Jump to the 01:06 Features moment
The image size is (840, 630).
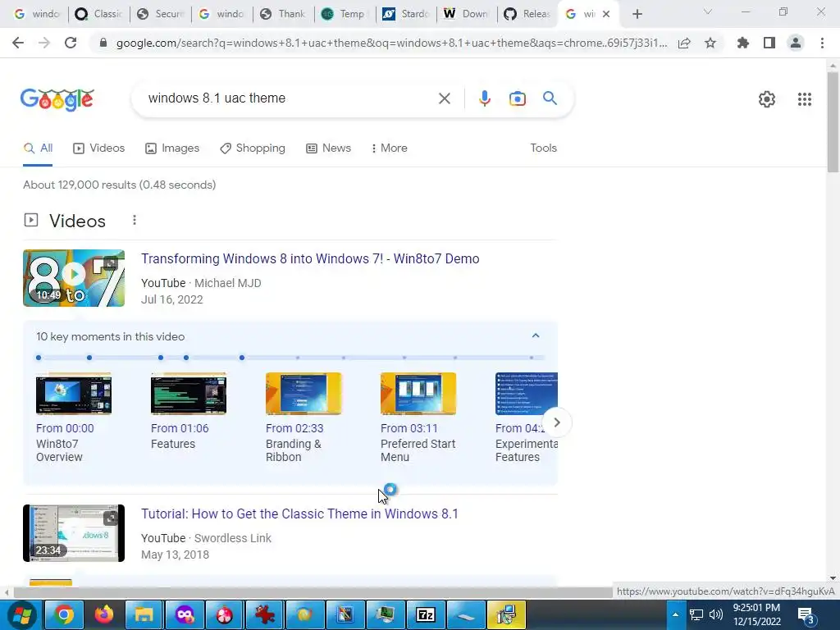188,412
